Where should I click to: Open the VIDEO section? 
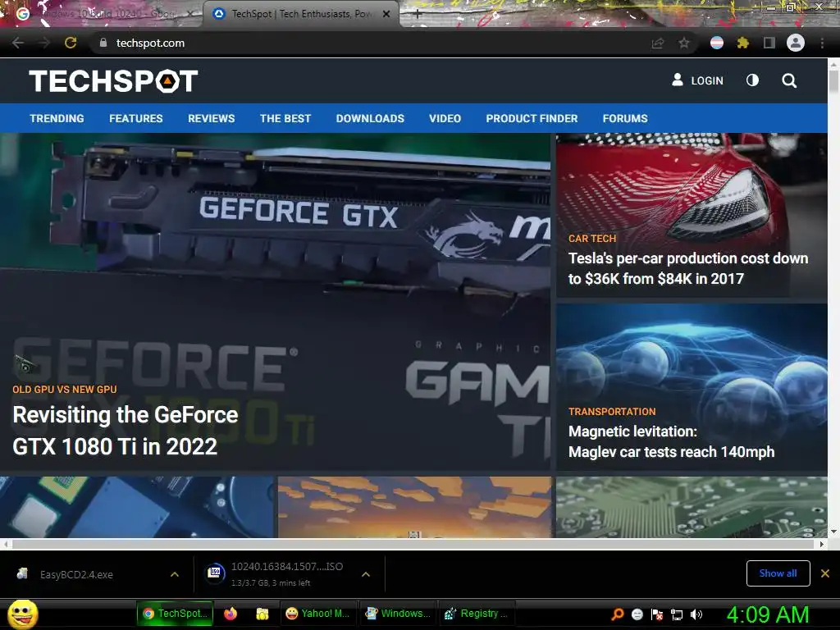click(x=445, y=118)
